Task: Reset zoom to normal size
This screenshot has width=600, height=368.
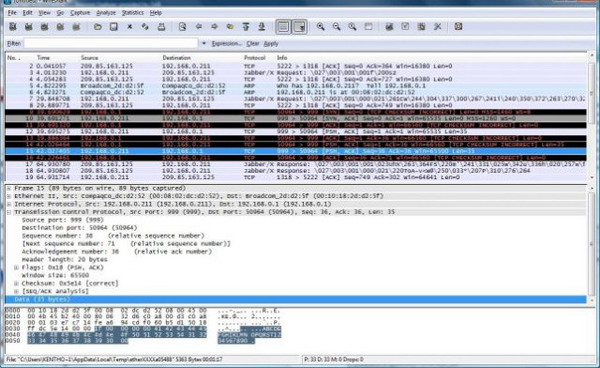Action: point(352,27)
